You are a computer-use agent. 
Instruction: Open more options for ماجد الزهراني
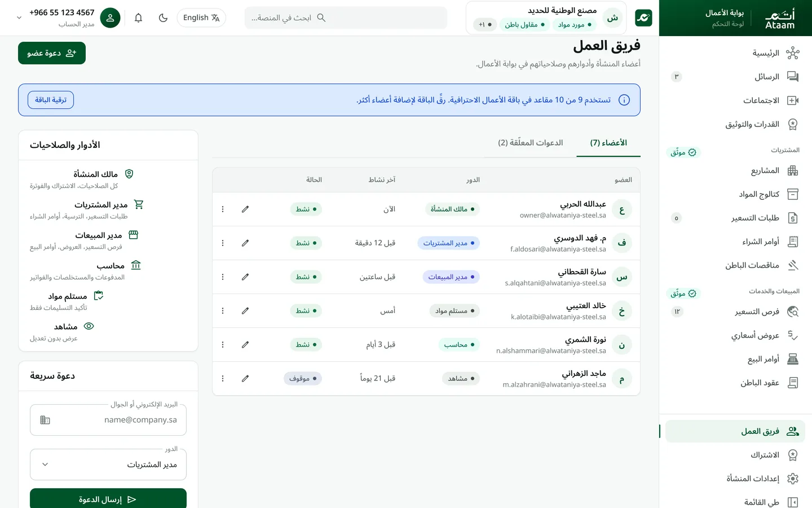click(223, 378)
